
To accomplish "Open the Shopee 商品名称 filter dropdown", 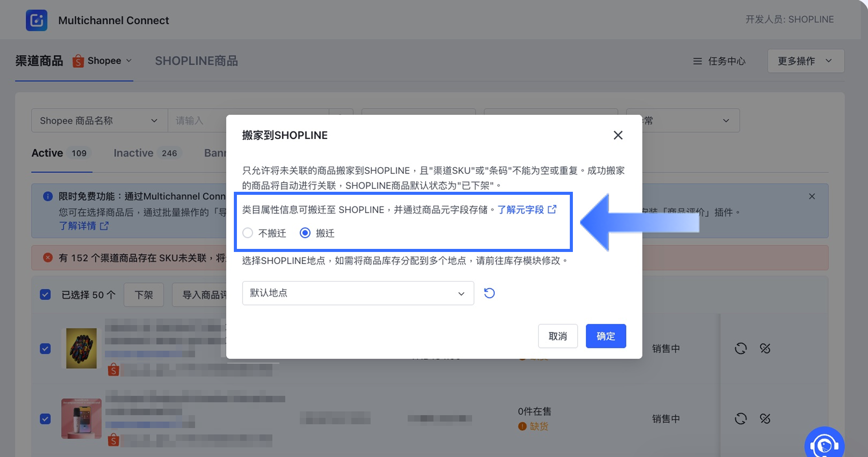I will click(100, 121).
